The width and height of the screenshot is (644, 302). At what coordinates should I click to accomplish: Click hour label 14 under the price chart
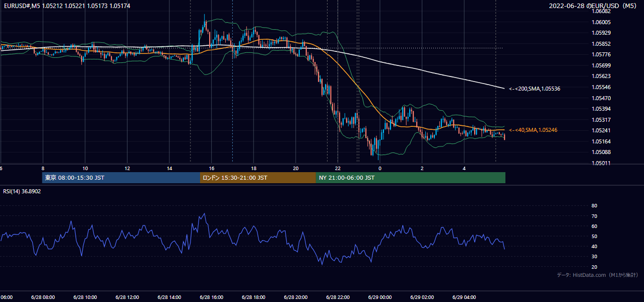click(169, 168)
